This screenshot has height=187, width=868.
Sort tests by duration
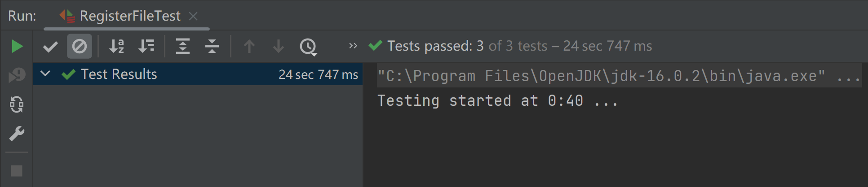coord(146,46)
